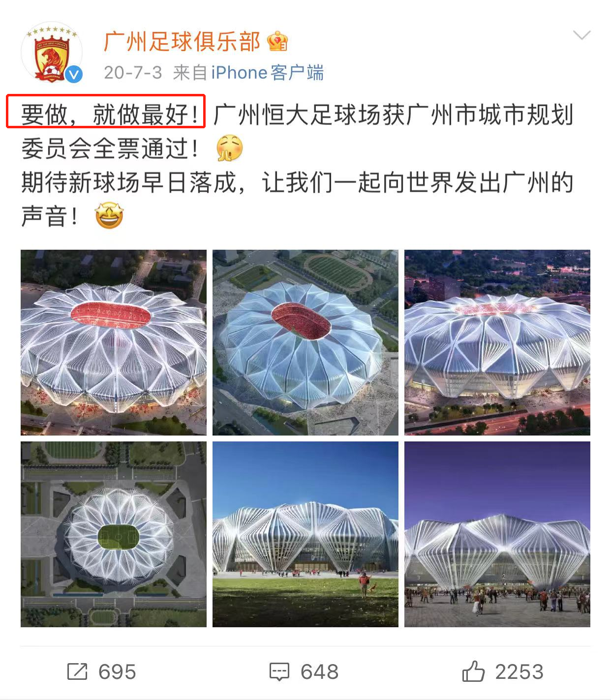The image size is (611, 700).
Task: Open the comments speech-bubble icon
Action: tap(279, 671)
